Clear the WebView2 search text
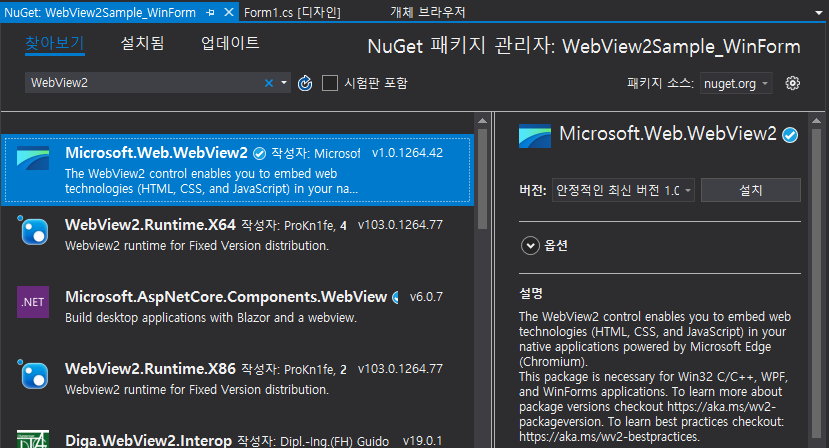 click(269, 83)
